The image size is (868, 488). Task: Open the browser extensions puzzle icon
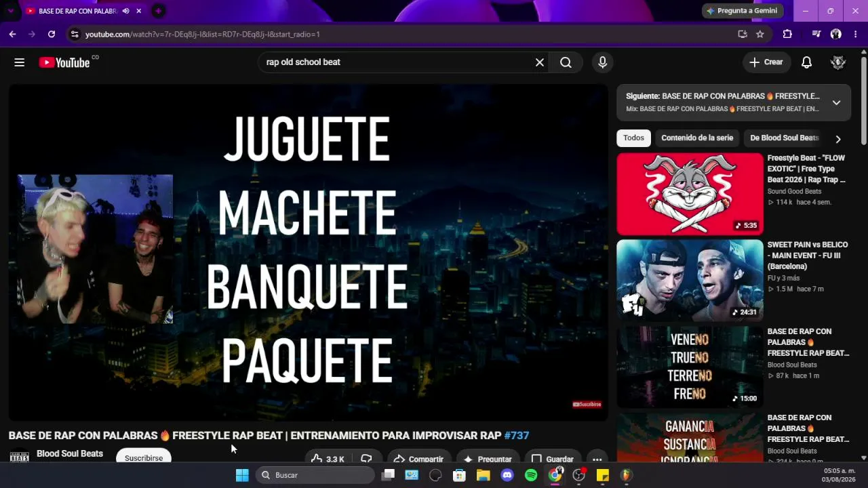pos(787,34)
